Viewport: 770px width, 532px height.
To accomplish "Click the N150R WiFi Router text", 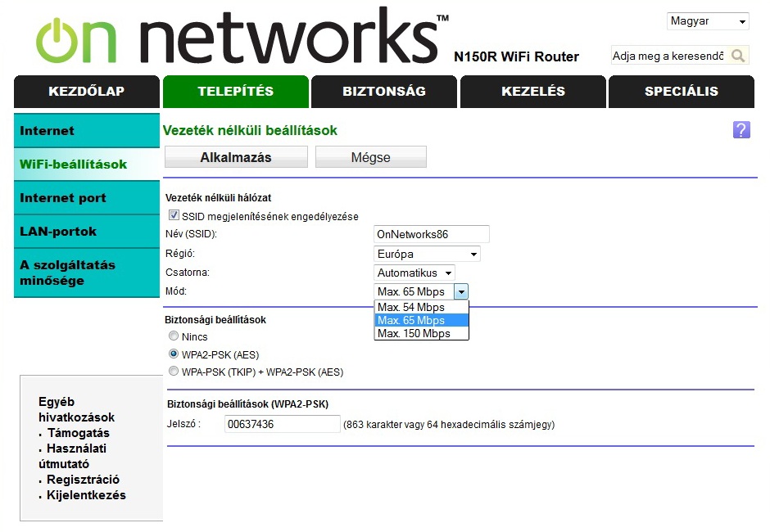I will pyautogui.click(x=516, y=57).
